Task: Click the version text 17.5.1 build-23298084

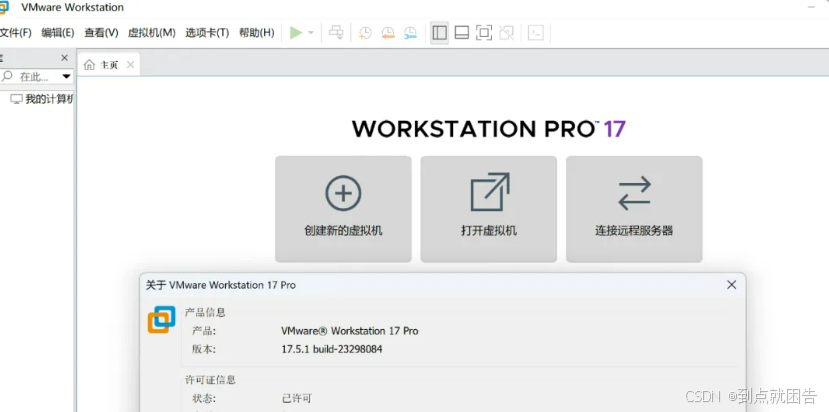Action: (332, 350)
